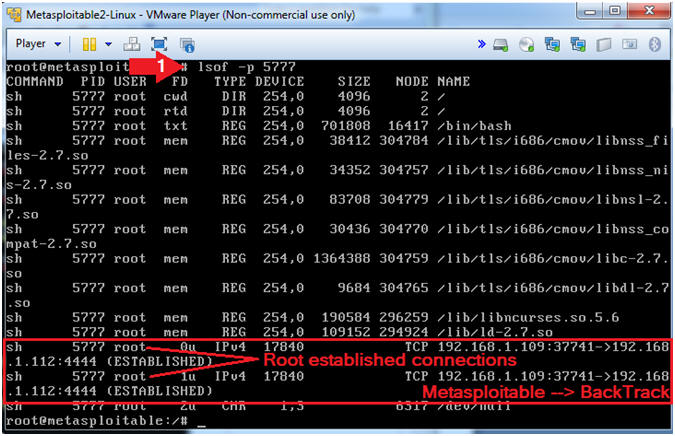
Task: Click the DEVICE column header
Action: click(279, 81)
